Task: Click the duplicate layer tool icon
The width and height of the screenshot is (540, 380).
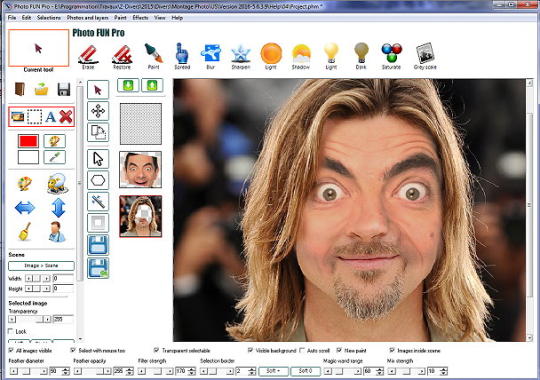Action: pyautogui.click(x=98, y=132)
